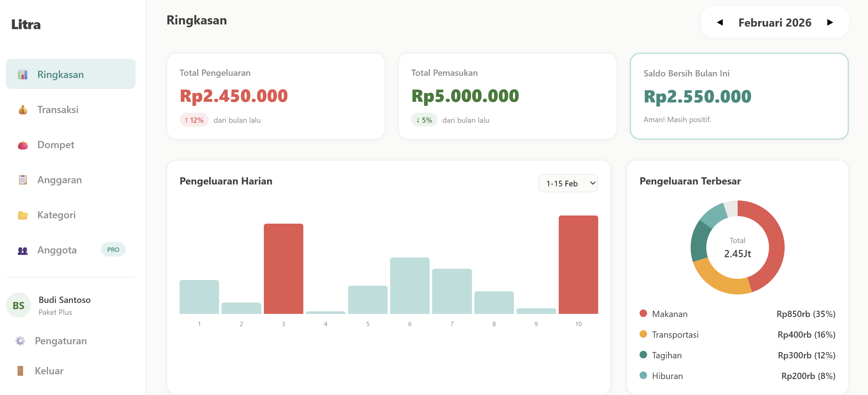Click the Rp850rb (35%) value
Image resolution: width=868 pixels, height=395 pixels.
[806, 314]
